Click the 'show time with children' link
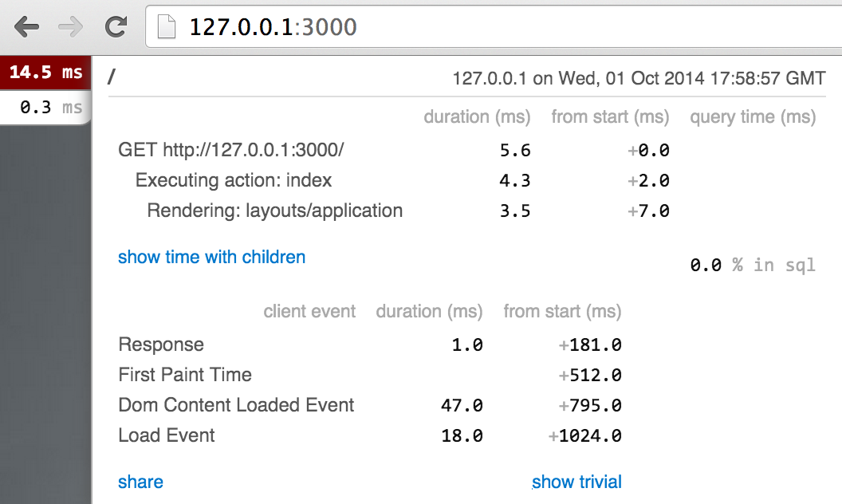The width and height of the screenshot is (842, 504). [211, 257]
